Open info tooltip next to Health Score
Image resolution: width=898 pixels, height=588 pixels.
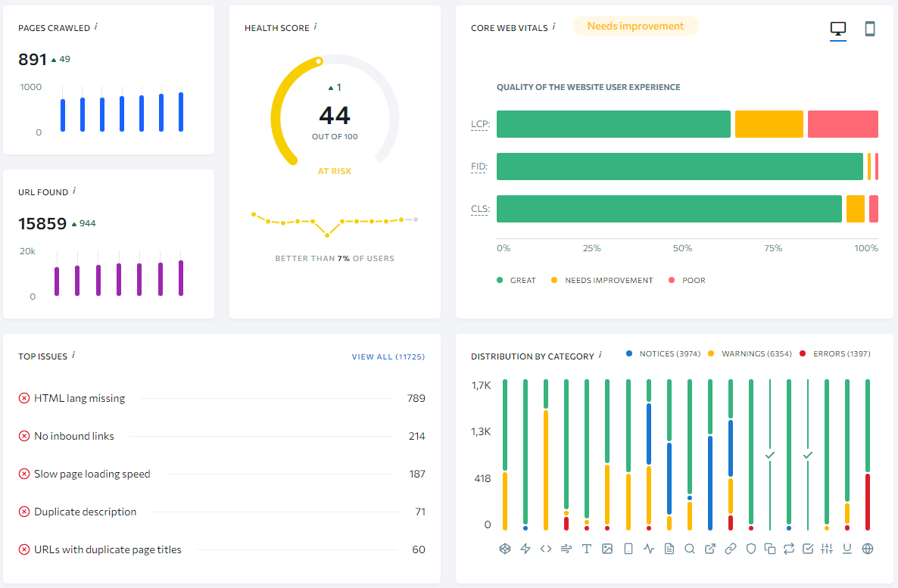click(x=315, y=26)
